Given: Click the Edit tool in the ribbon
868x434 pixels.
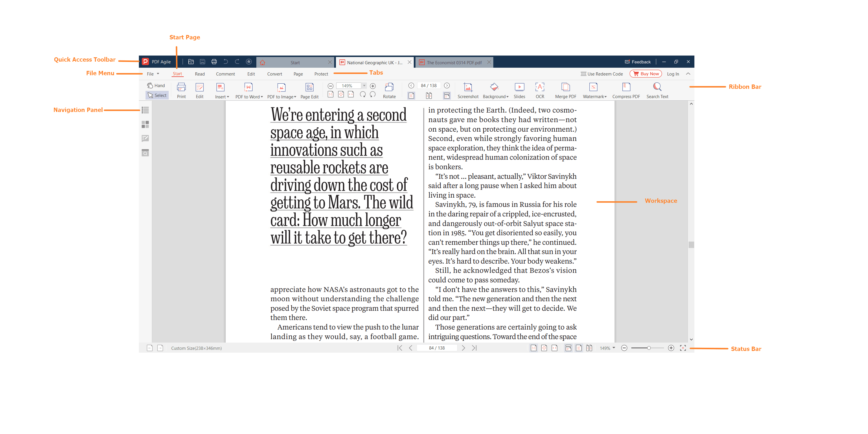Looking at the screenshot, I should coord(199,91).
